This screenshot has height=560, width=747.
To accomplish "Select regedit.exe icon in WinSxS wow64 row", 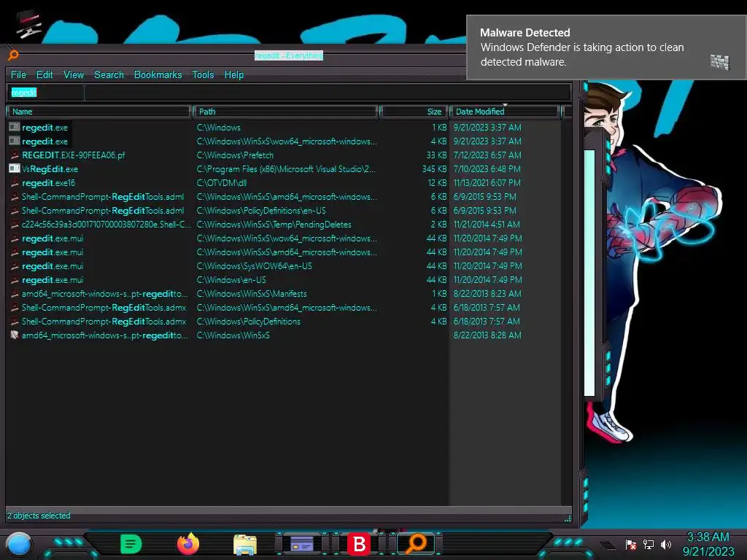I will pyautogui.click(x=15, y=141).
